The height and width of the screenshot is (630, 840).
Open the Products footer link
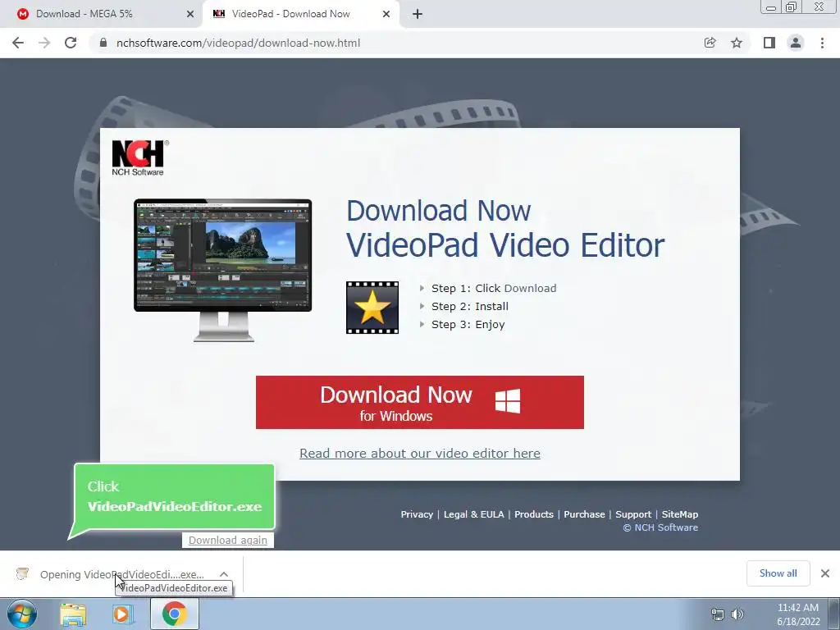[533, 514]
